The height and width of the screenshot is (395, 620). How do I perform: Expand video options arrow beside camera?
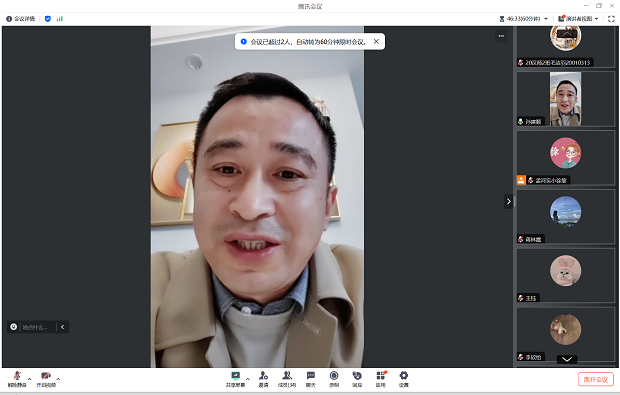pyautogui.click(x=59, y=379)
